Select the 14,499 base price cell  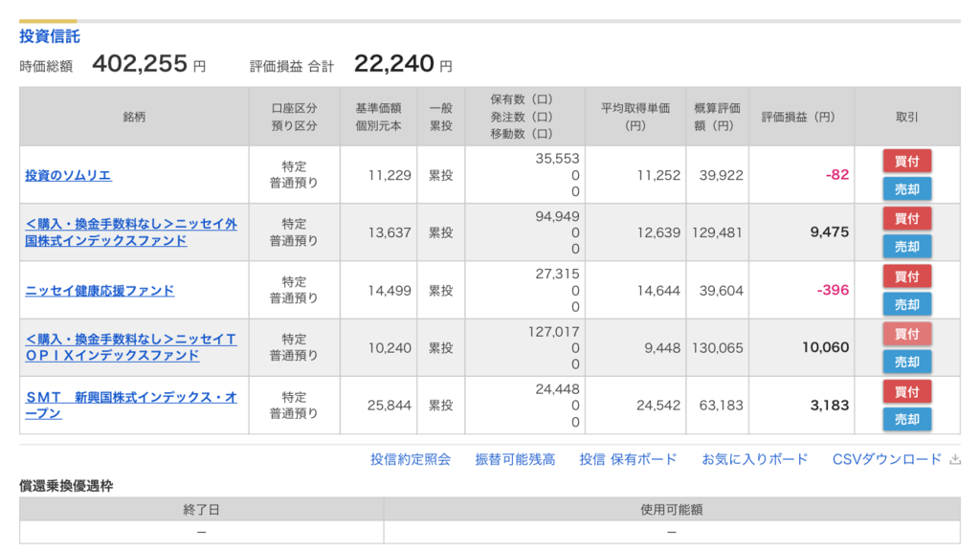tap(390, 291)
